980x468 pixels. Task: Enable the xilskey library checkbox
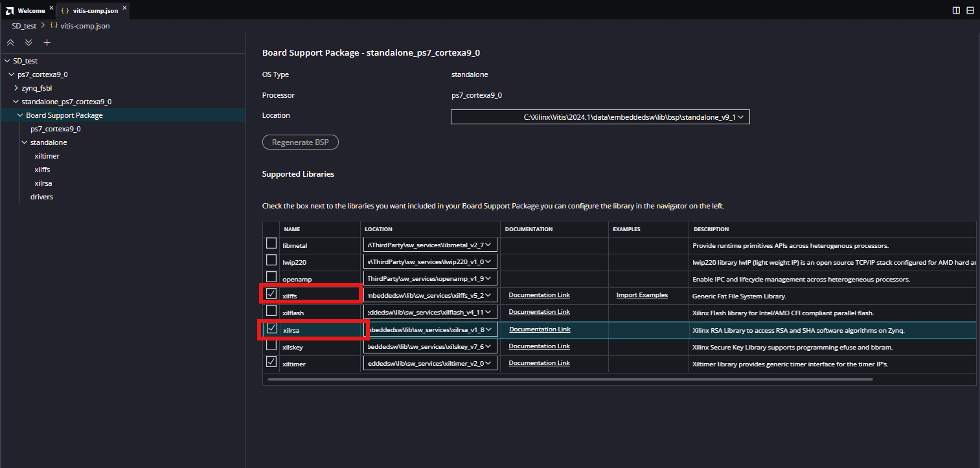[x=271, y=345]
